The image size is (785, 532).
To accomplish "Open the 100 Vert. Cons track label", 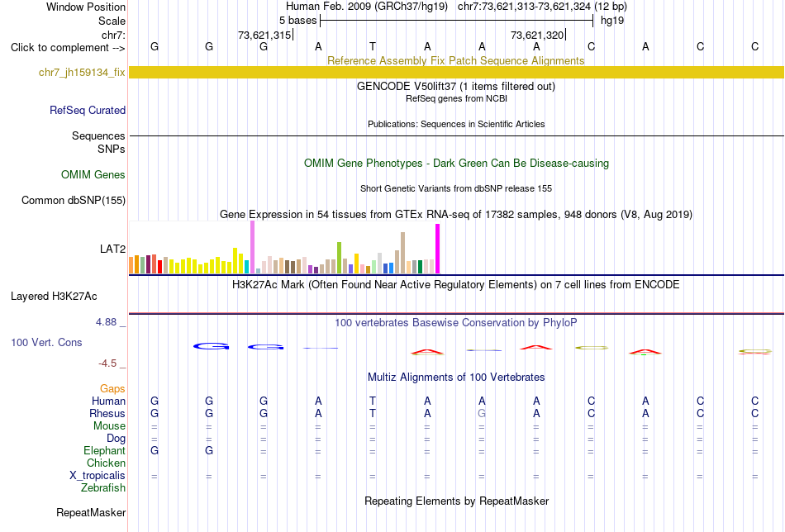I will pyautogui.click(x=46, y=342).
